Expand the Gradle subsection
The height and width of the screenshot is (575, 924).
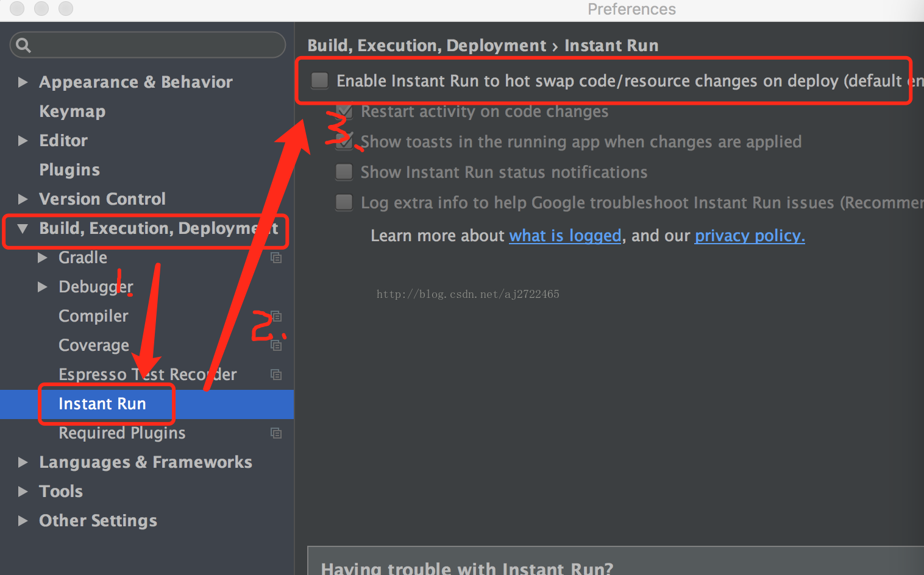pyautogui.click(x=42, y=258)
